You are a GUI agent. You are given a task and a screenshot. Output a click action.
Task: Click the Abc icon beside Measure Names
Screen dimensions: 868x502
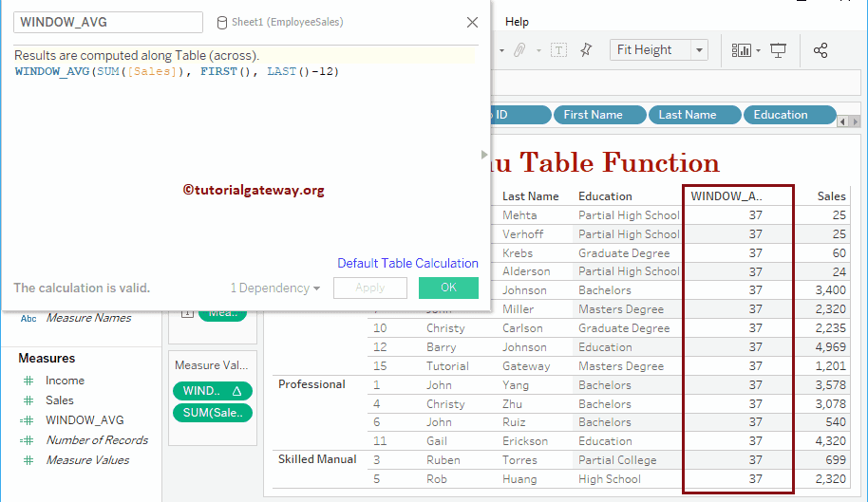coord(28,319)
